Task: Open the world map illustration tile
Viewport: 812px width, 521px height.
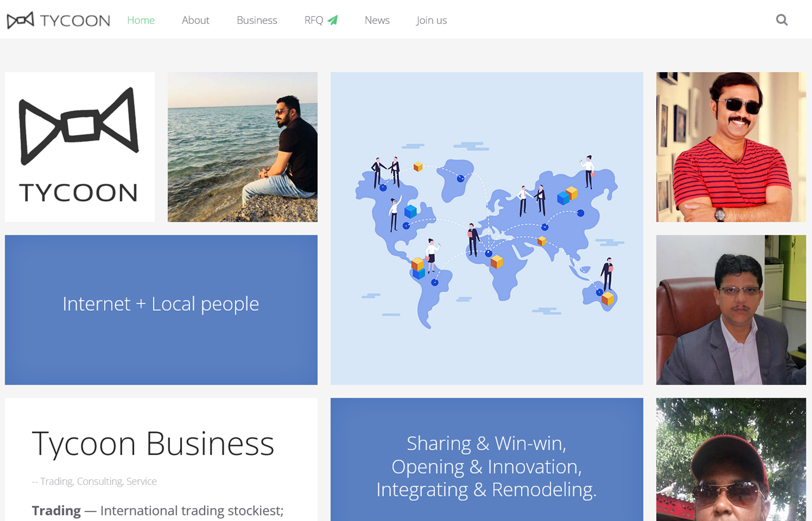Action: (487, 229)
